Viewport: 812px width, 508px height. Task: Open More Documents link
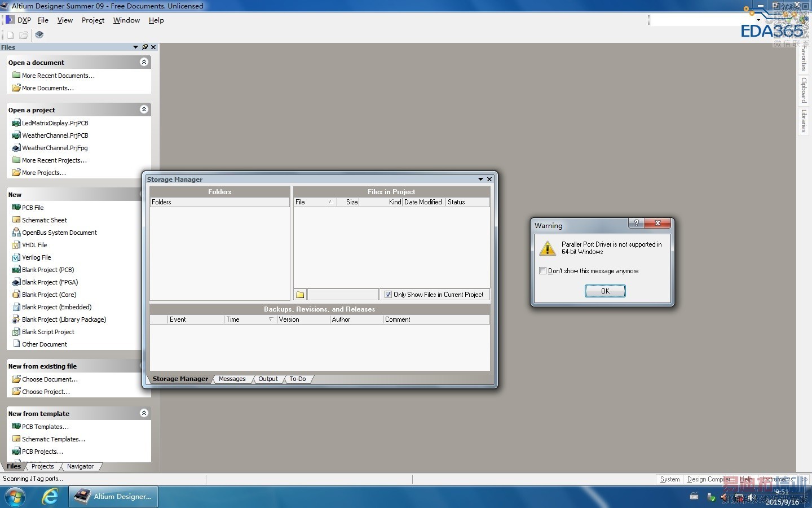point(48,88)
